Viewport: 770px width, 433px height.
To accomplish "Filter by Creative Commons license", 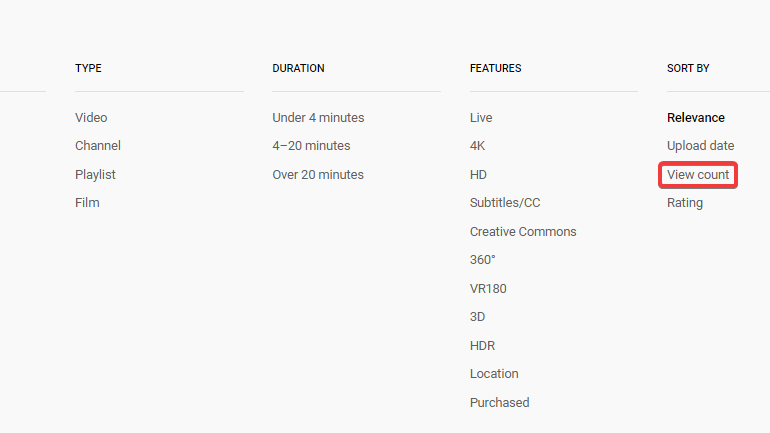I will coord(523,232).
